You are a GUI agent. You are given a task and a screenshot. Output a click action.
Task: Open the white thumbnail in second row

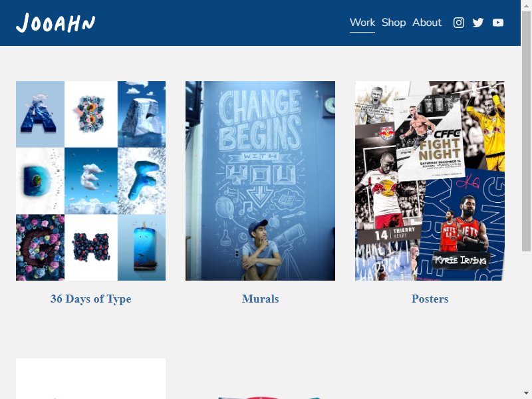click(90, 378)
